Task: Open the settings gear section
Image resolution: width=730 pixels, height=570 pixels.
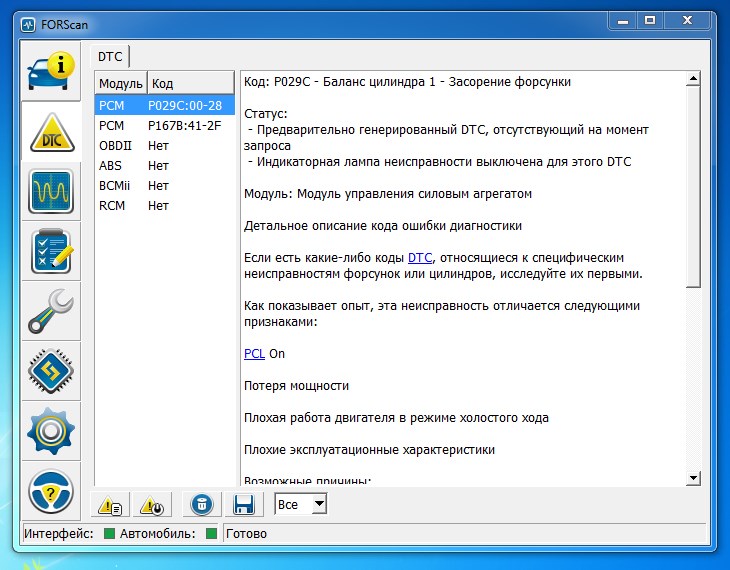Action: [x=51, y=431]
